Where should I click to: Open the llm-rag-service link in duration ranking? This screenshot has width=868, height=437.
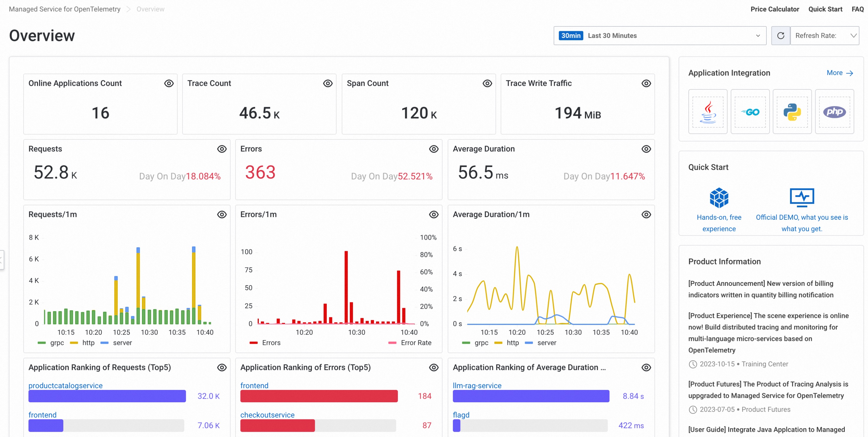tap(477, 386)
